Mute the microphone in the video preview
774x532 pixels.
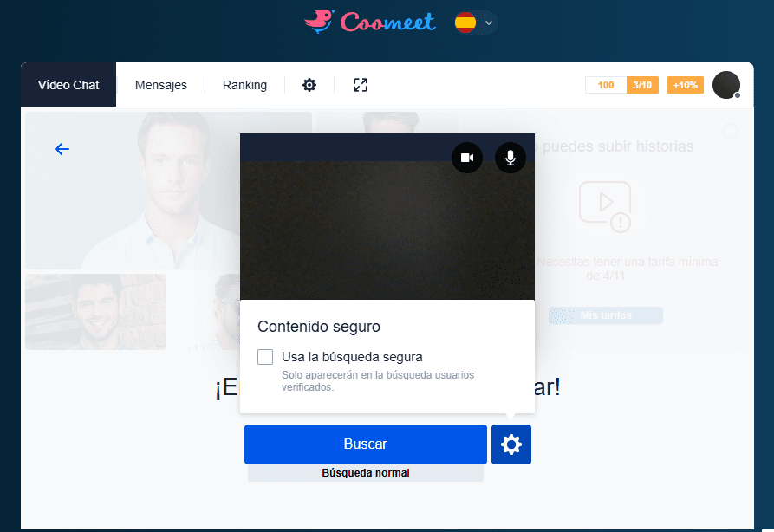click(511, 158)
